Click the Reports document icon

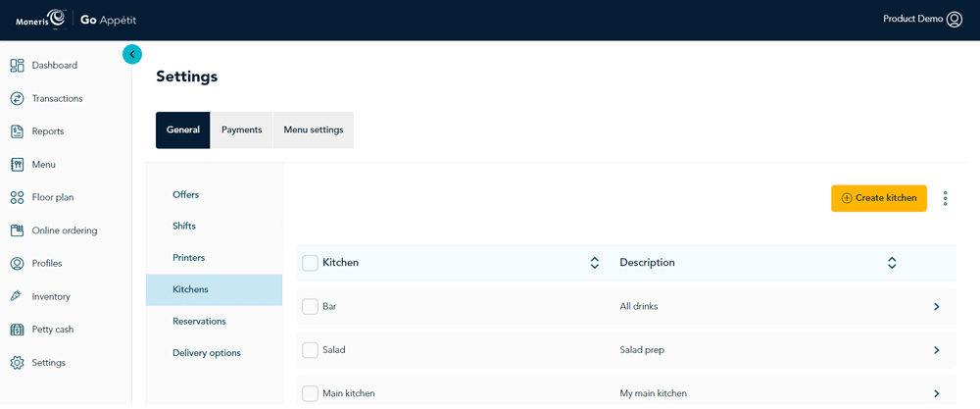click(x=17, y=131)
